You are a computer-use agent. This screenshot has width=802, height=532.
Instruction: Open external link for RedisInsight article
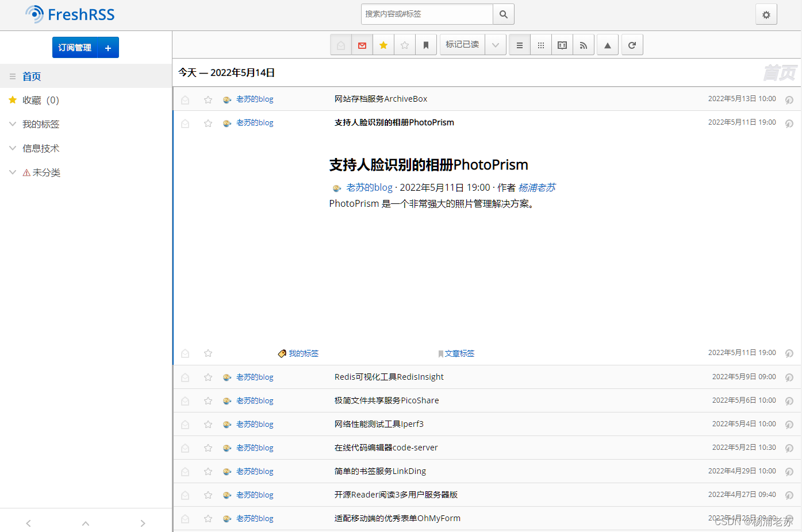[x=789, y=377]
